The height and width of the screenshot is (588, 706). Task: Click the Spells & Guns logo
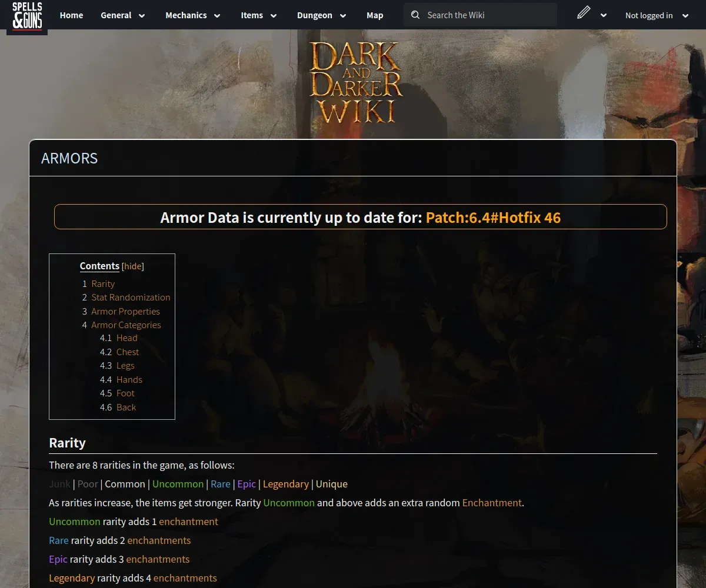pos(27,16)
